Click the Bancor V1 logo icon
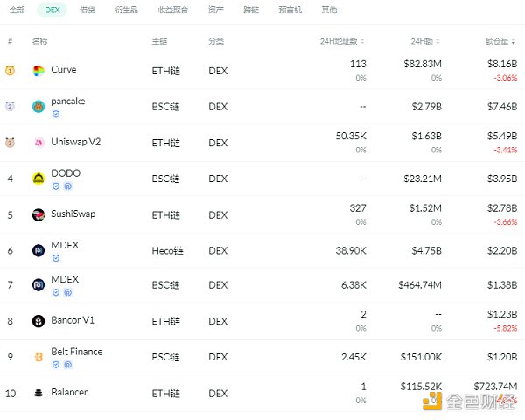 pyautogui.click(x=38, y=321)
